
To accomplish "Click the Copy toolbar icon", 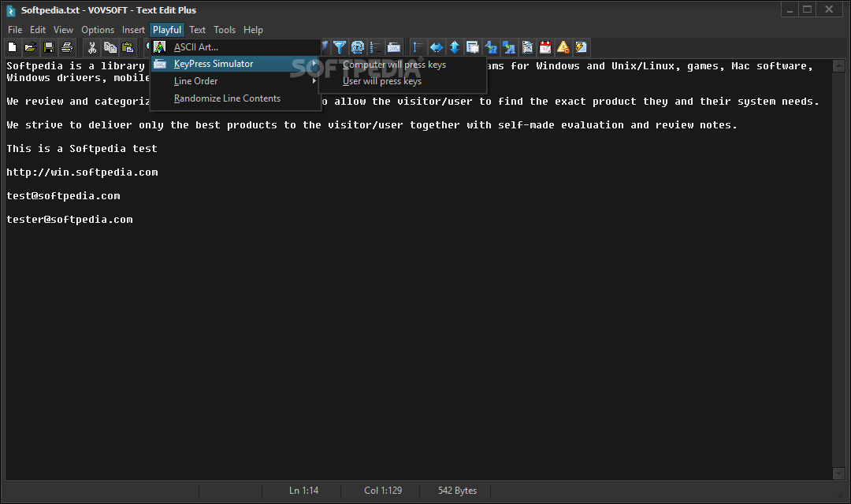I will pyautogui.click(x=110, y=48).
